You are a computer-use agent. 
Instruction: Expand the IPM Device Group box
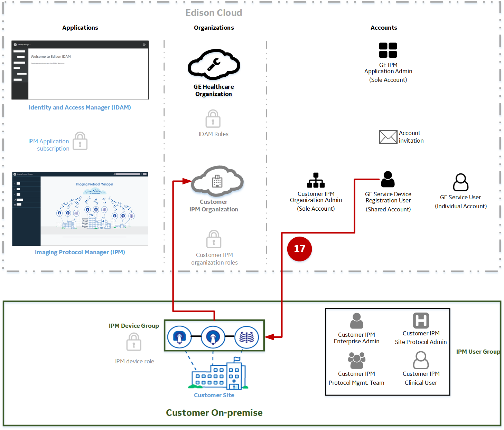(x=214, y=336)
